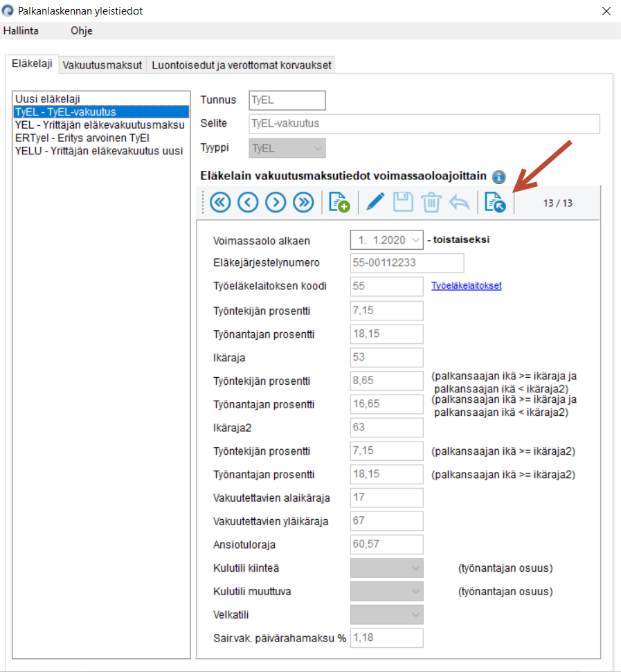Click the document import icon near red arrow
This screenshot has width=621, height=672.
pos(495,202)
